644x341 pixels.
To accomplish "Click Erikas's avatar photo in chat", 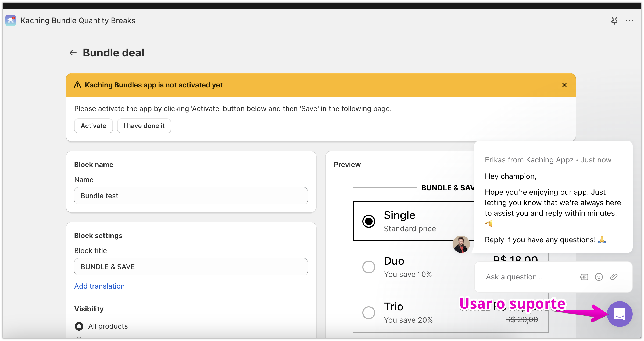I will [x=461, y=244].
